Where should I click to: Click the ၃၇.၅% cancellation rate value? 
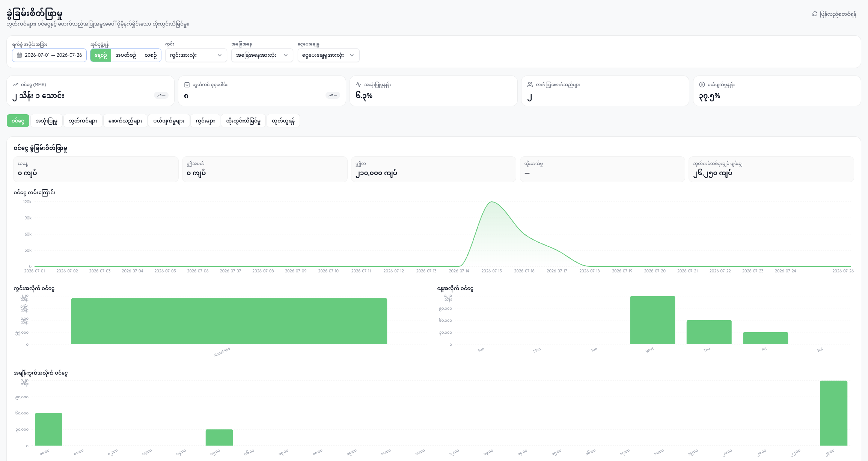click(709, 96)
